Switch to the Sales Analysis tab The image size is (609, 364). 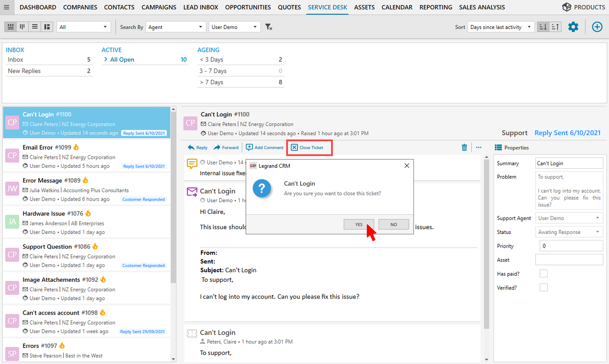coord(481,7)
